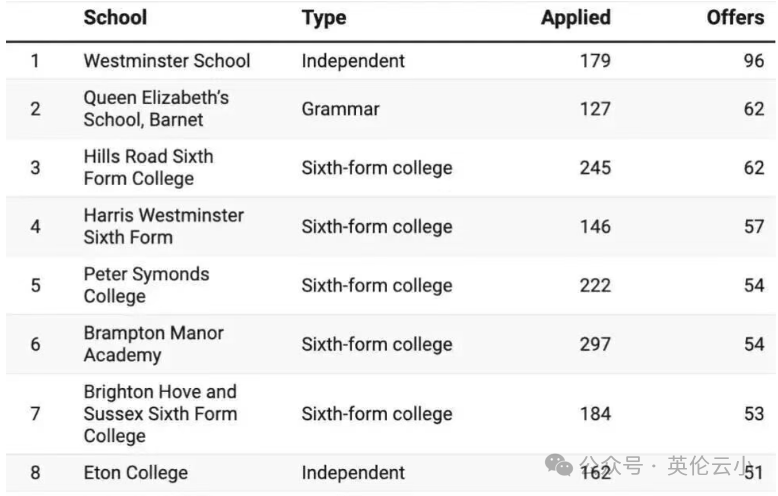The image size is (778, 496).
Task: Click the Eton College entry
Action: pyautogui.click(x=135, y=473)
